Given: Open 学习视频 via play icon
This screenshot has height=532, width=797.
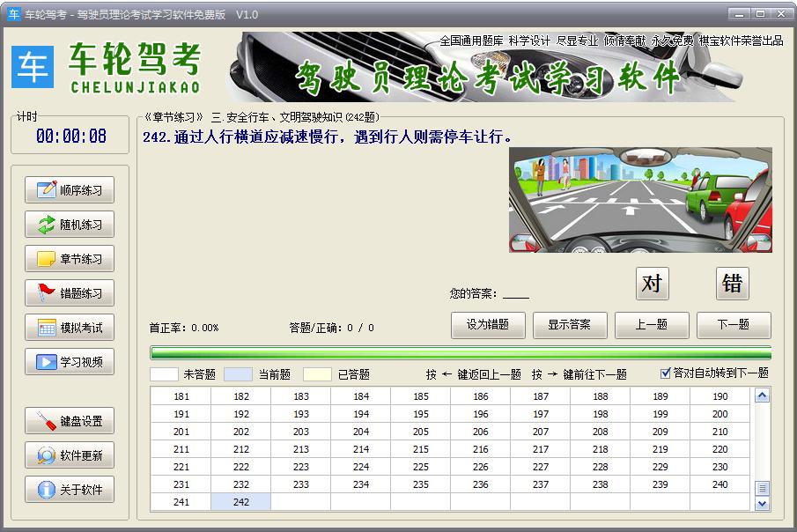Looking at the screenshot, I should 46,362.
